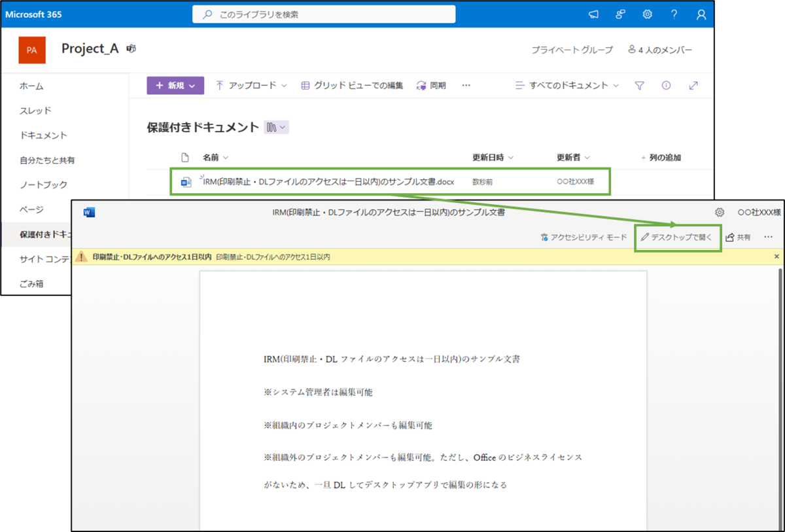The image size is (785, 532).
Task: Click the ○○社XXX様 editor name in file row
Action: tap(575, 182)
